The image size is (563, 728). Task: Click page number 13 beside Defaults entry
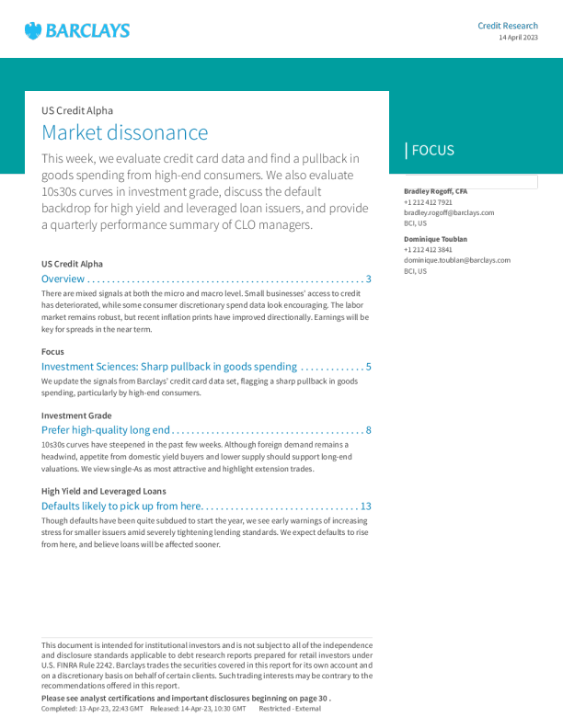(x=365, y=506)
